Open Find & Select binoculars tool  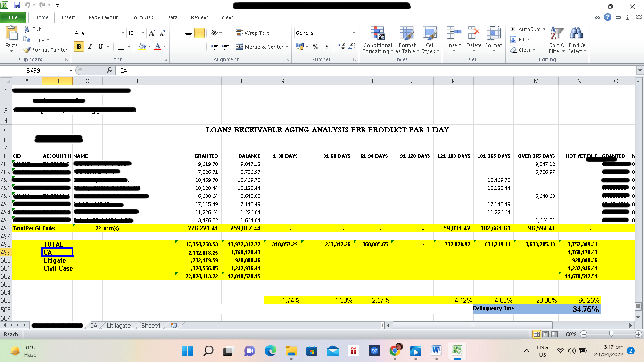coord(577,41)
